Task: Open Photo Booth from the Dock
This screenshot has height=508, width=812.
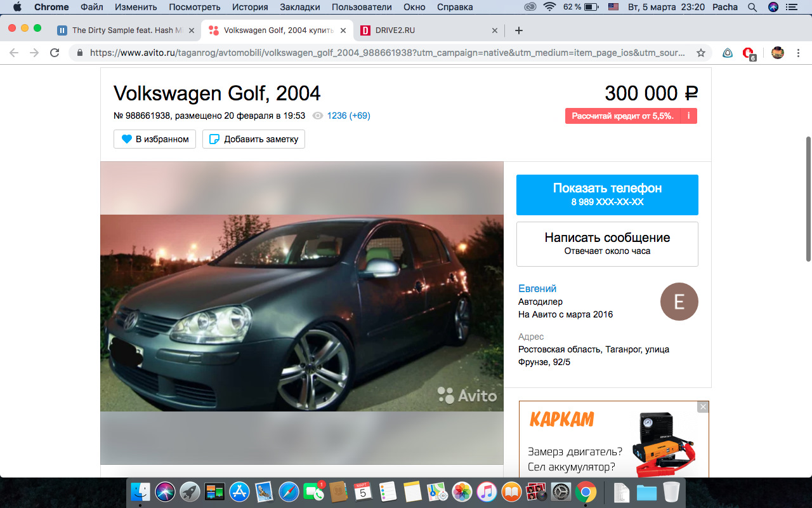Action: tap(536, 491)
